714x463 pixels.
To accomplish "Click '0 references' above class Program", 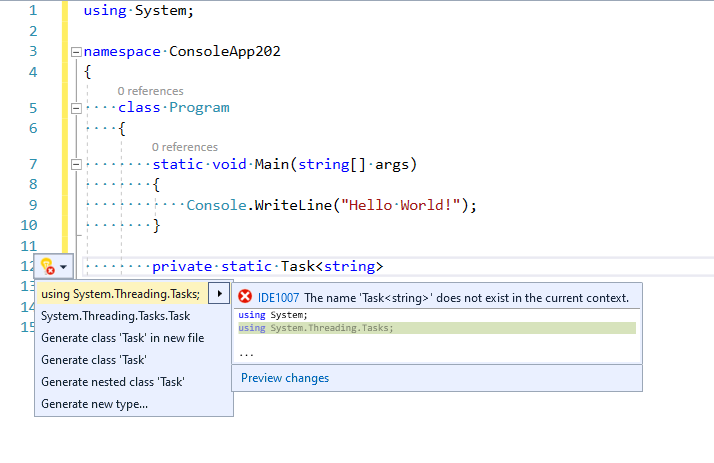I will 150,91.
